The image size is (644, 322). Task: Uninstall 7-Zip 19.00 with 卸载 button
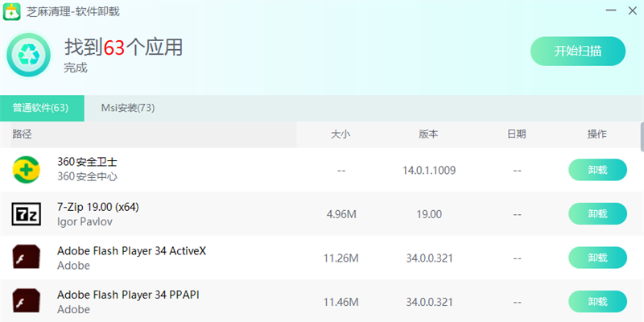pos(597,214)
